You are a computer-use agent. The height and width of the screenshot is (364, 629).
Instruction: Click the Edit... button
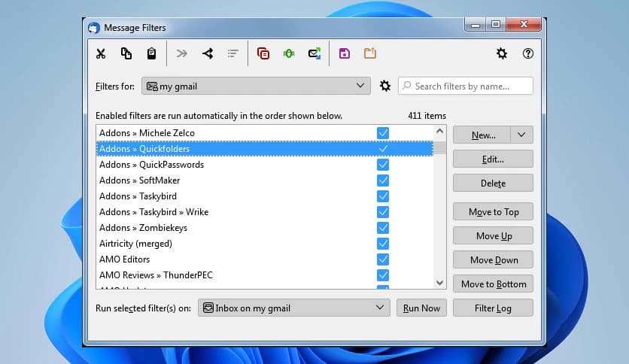(493, 159)
